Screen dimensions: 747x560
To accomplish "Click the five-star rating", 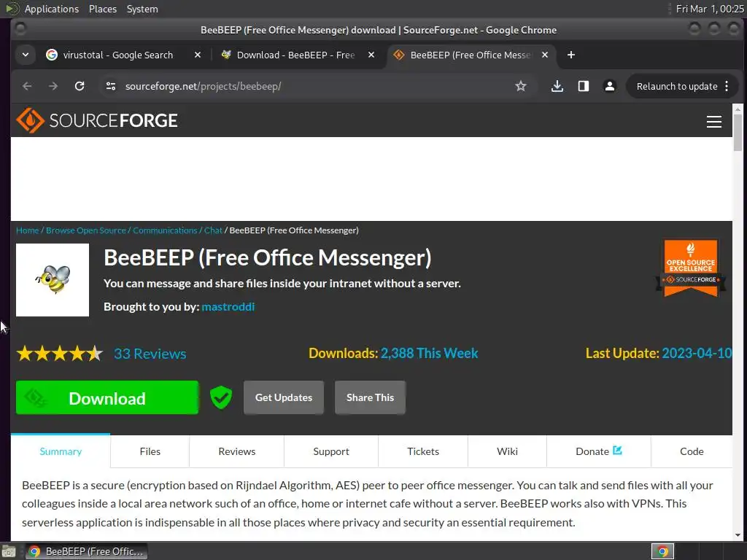I will [60, 354].
